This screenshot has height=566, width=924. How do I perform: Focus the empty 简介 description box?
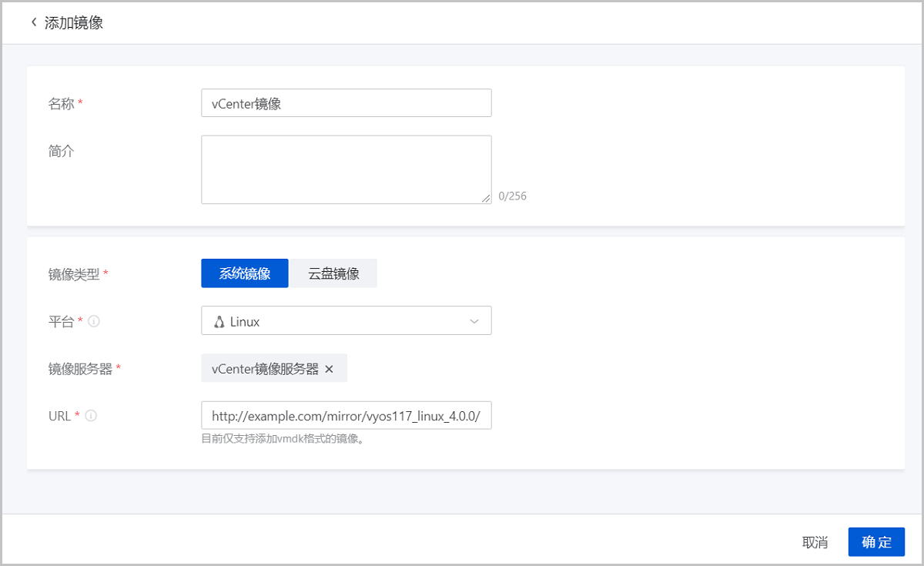[x=346, y=169]
